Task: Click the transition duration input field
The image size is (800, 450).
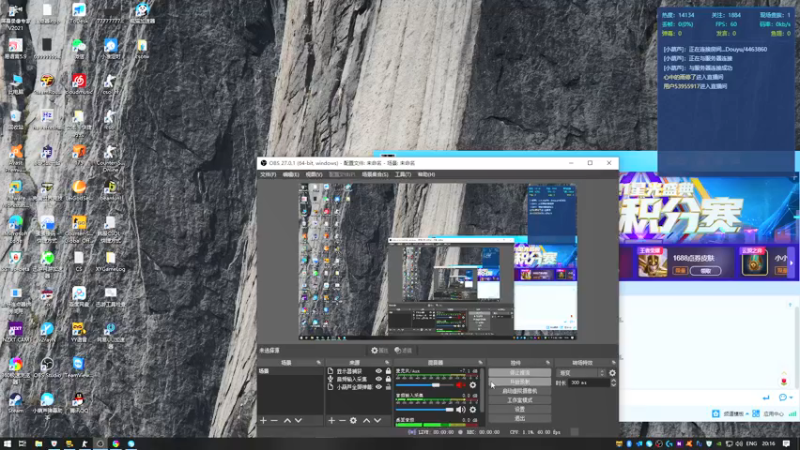Action: 588,383
